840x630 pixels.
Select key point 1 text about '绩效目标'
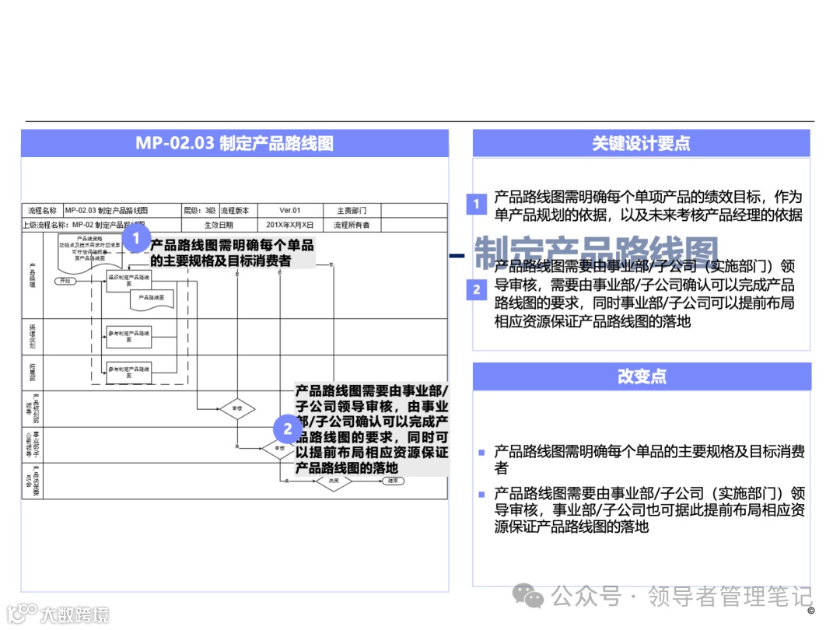(x=648, y=205)
